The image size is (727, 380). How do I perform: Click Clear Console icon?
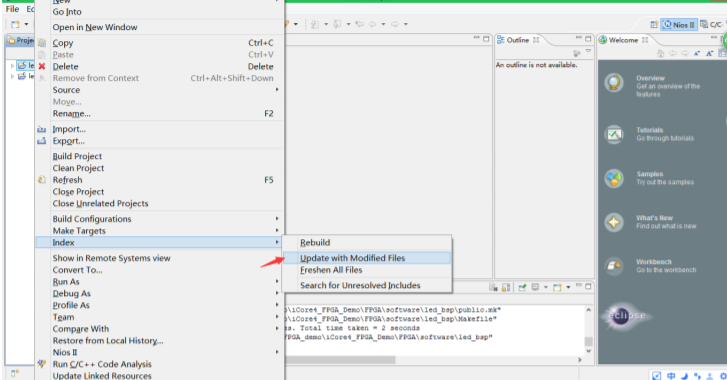(493, 288)
